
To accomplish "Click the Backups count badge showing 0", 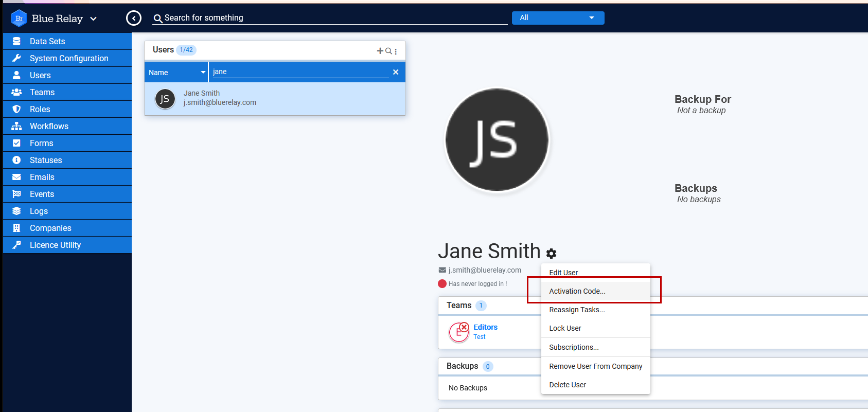I will (488, 366).
